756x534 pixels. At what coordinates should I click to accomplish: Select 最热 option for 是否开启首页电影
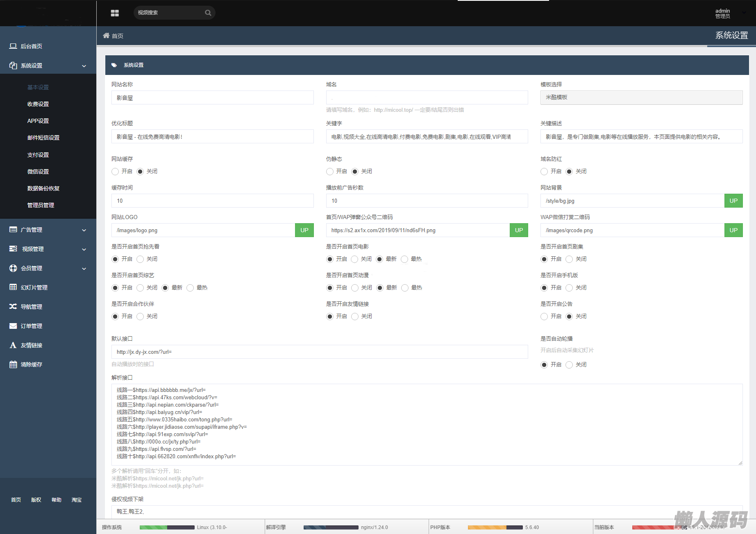pos(404,259)
